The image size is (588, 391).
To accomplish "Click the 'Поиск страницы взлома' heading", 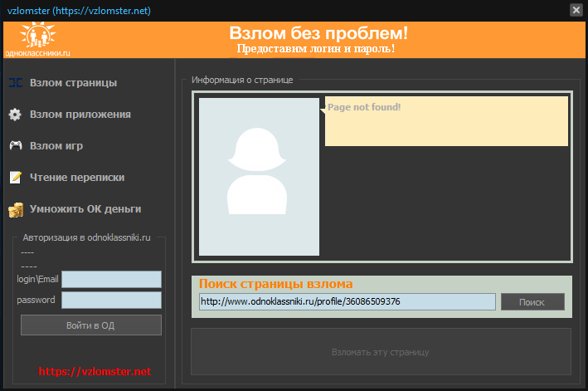I will coord(275,284).
